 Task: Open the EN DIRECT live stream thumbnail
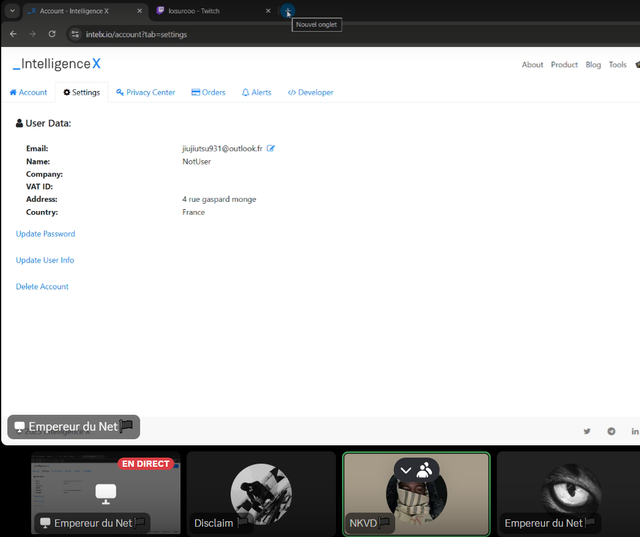pos(106,493)
